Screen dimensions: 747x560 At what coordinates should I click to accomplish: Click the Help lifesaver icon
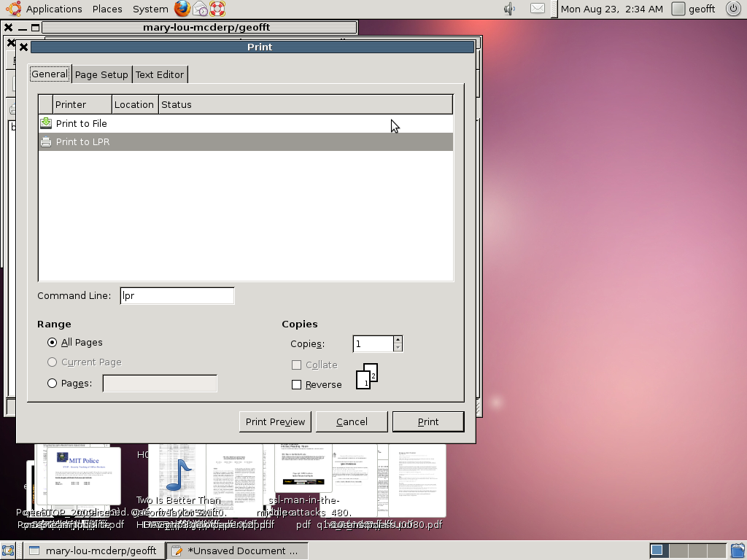[217, 9]
